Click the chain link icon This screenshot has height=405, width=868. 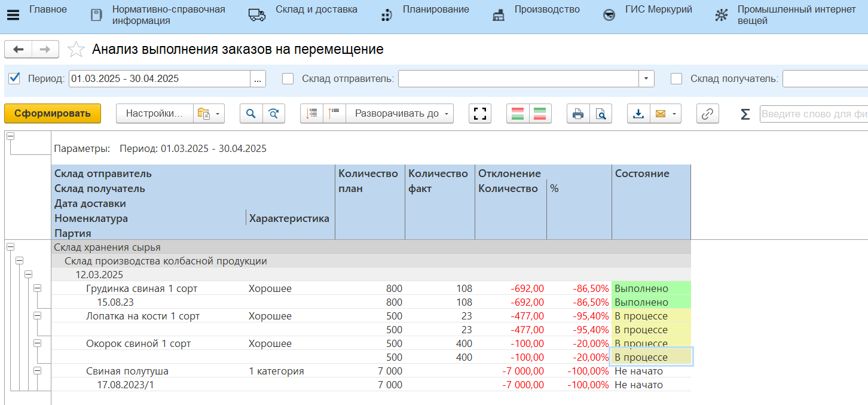click(708, 114)
